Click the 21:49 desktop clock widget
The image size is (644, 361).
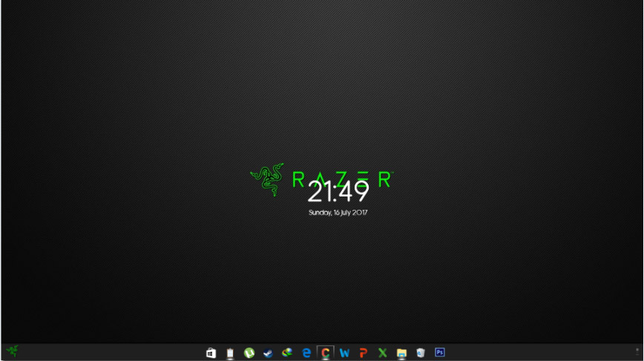click(x=338, y=192)
